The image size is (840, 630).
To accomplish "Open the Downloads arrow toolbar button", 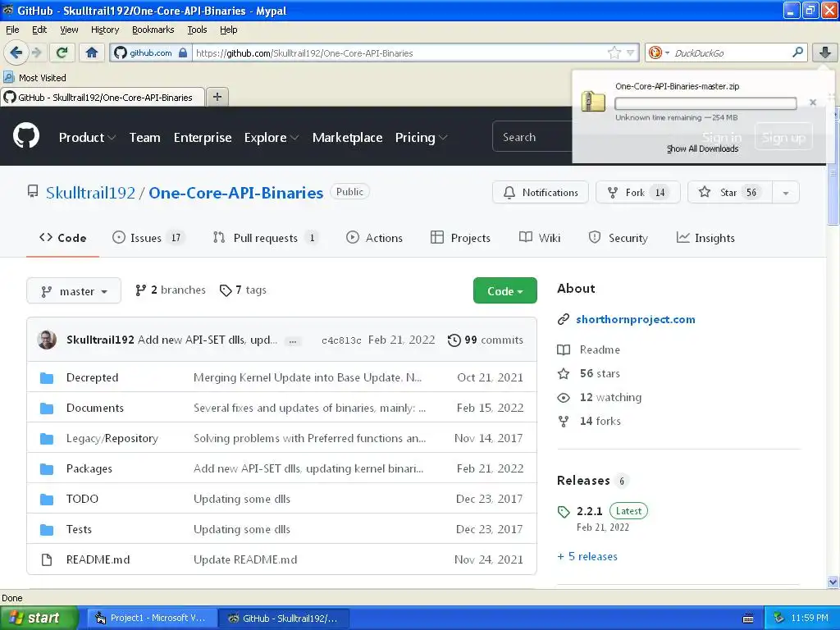I will tap(825, 52).
